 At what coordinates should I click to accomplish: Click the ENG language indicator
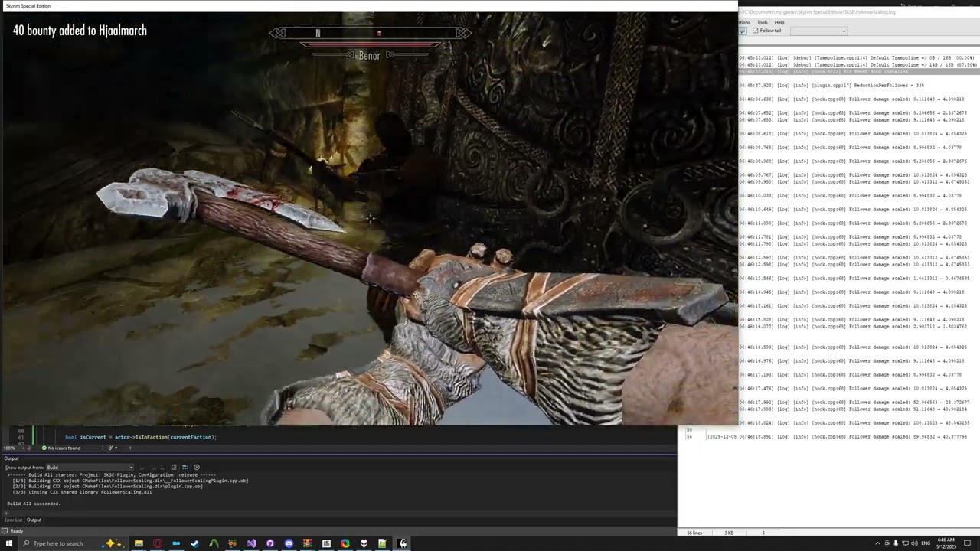pyautogui.click(x=926, y=543)
